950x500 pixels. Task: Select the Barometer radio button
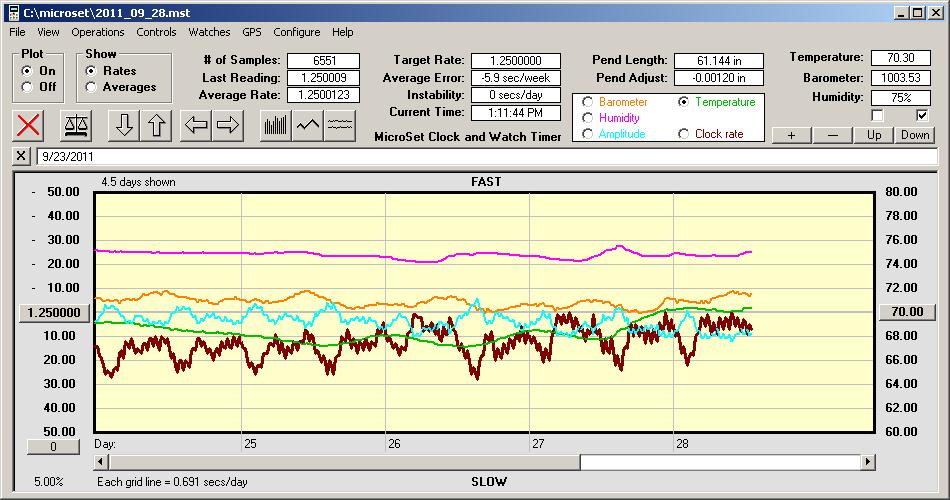[587, 102]
